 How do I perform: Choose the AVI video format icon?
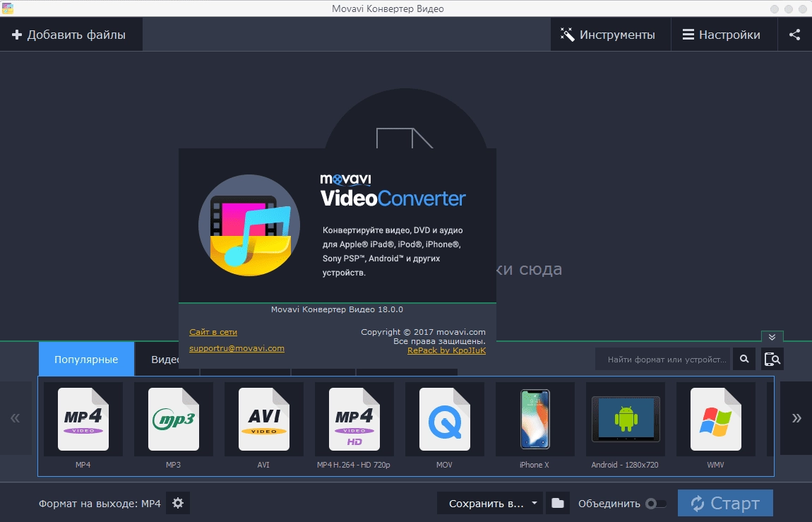[263, 419]
